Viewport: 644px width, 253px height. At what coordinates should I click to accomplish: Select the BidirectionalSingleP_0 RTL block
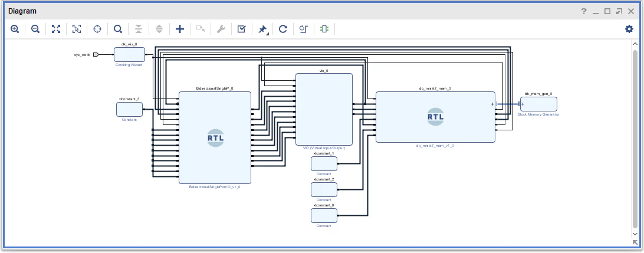215,137
